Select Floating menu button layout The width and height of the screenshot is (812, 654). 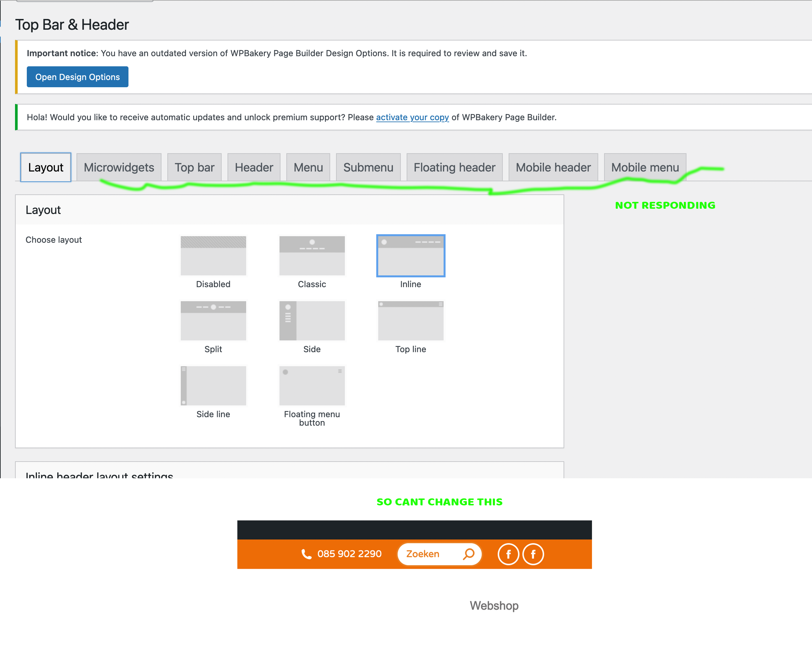[312, 386]
